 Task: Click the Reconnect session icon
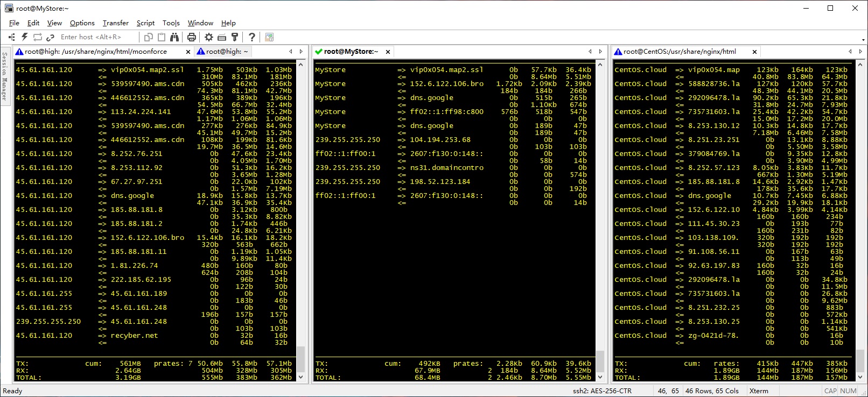[38, 37]
